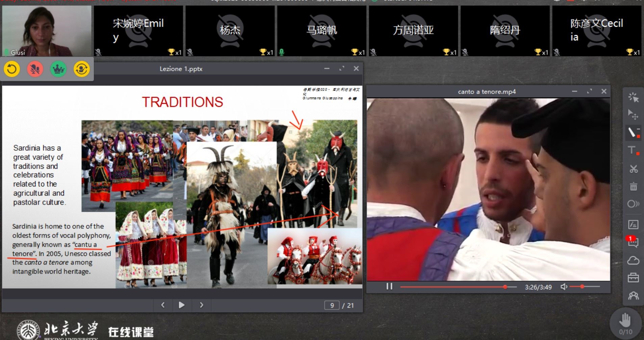
Task: Go to the next slide
Action: [202, 305]
